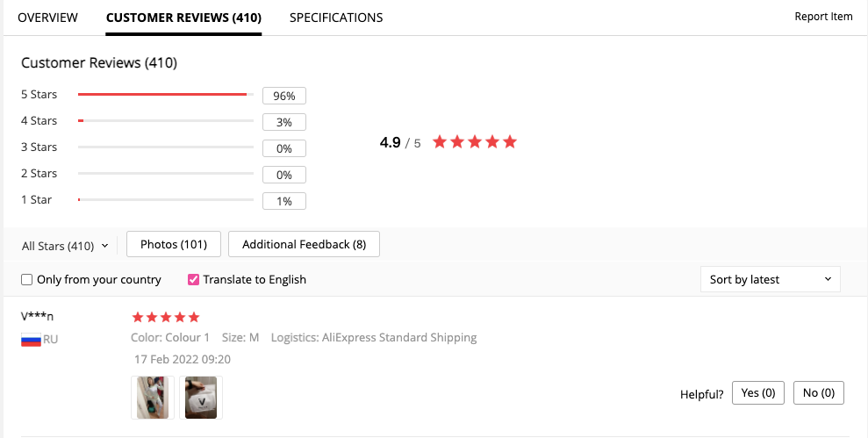This screenshot has height=438, width=868.
Task: Open the Specifications tab
Action: point(336,18)
